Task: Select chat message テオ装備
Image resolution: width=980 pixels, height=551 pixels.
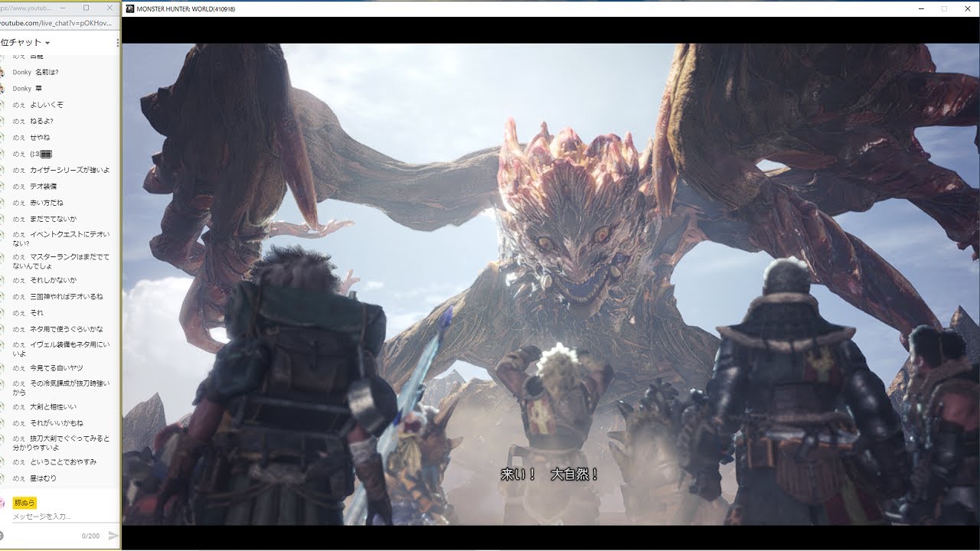Action: coord(43,186)
